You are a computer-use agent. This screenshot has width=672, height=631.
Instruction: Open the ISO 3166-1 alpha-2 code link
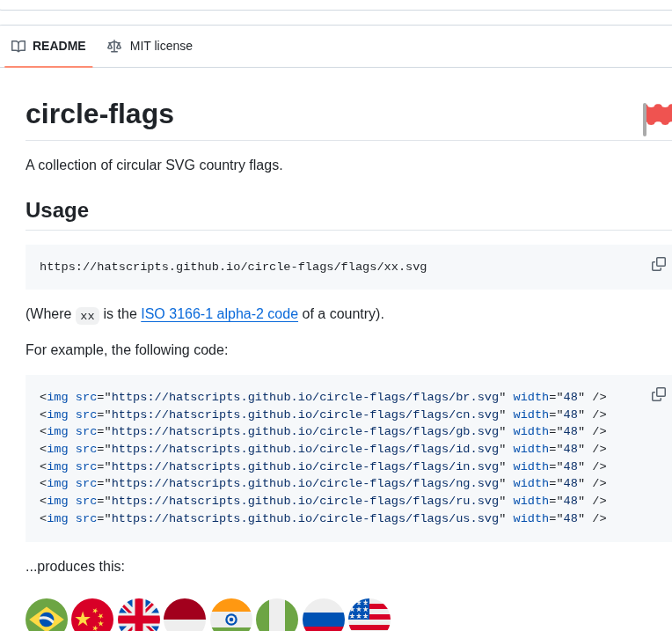[219, 314]
